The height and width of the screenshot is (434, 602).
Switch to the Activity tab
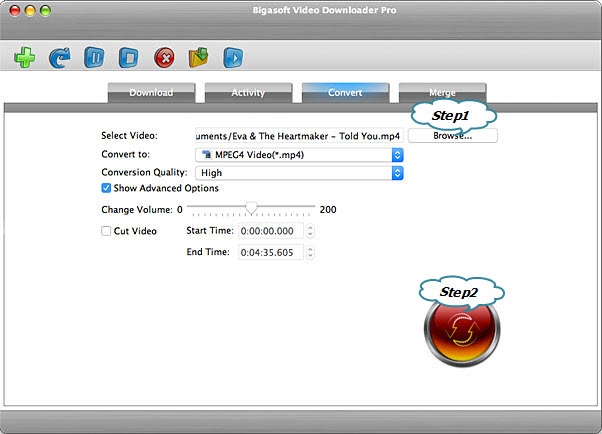pos(248,93)
